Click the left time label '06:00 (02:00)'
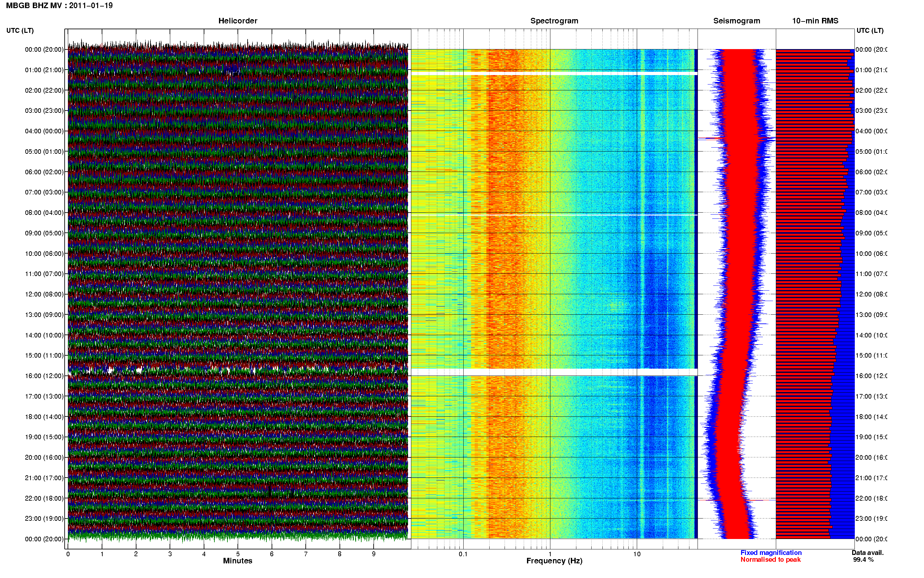Screen dimensions: 924x578 (44, 172)
